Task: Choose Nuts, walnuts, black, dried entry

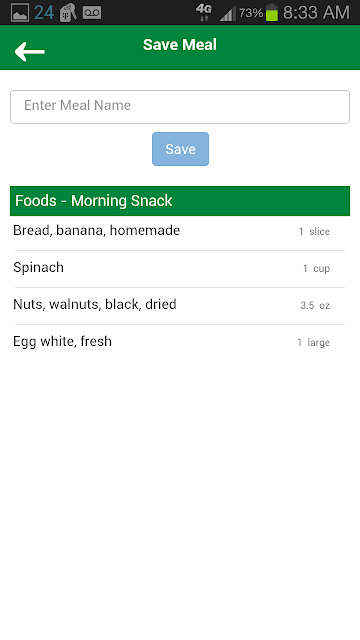Action: pos(180,306)
